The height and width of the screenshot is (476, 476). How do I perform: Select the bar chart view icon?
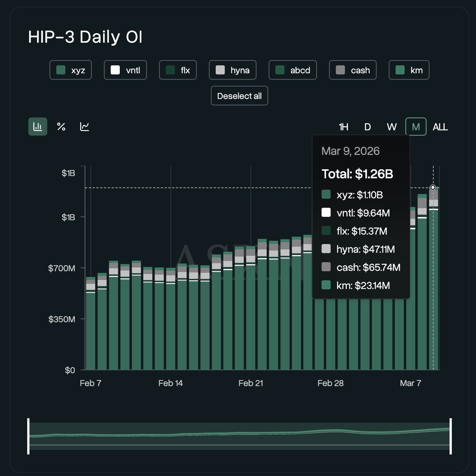tap(37, 127)
